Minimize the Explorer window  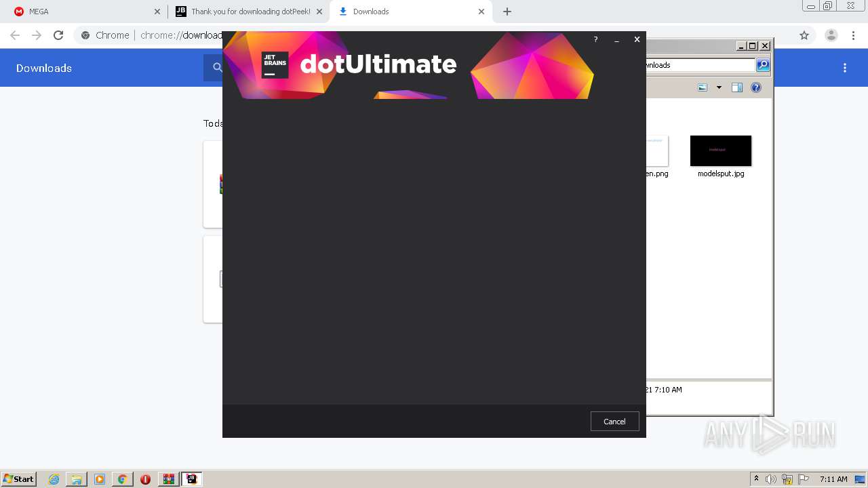coord(741,46)
